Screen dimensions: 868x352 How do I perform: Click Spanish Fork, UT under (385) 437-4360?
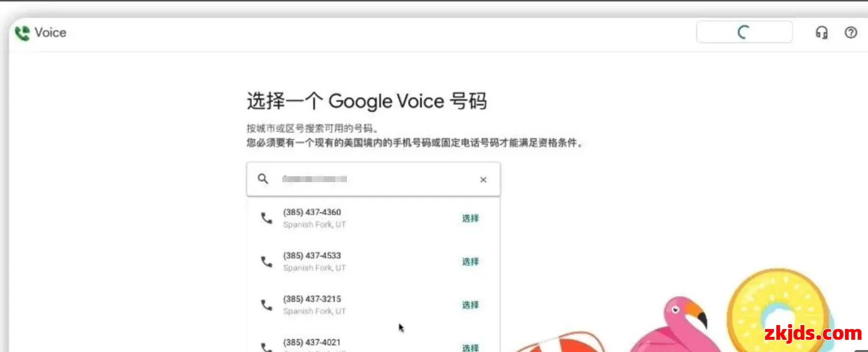[x=314, y=225]
